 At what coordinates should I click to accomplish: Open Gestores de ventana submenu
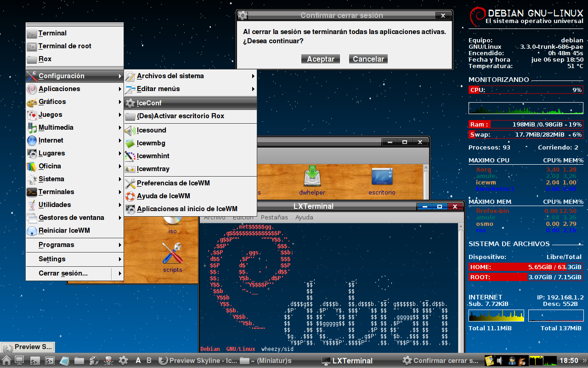[74, 218]
